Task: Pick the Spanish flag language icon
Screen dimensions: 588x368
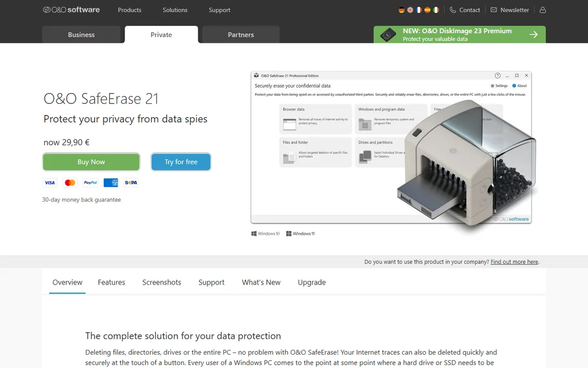Action: (428, 10)
